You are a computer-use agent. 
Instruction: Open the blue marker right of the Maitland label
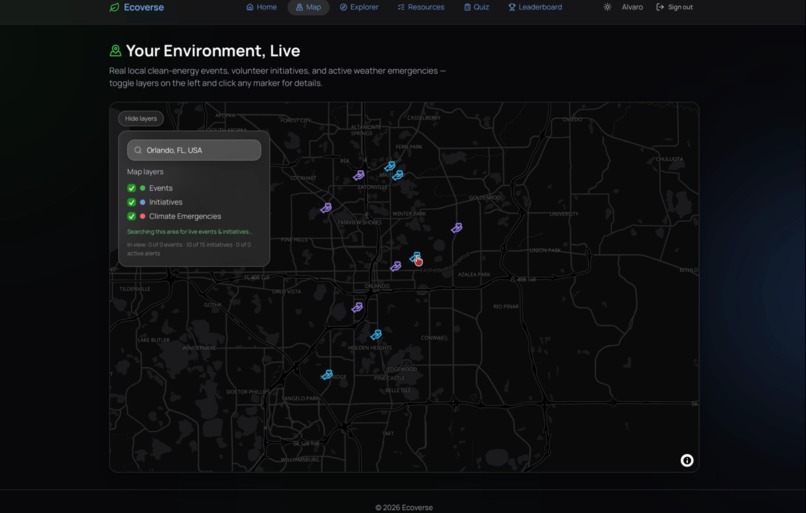(x=398, y=175)
